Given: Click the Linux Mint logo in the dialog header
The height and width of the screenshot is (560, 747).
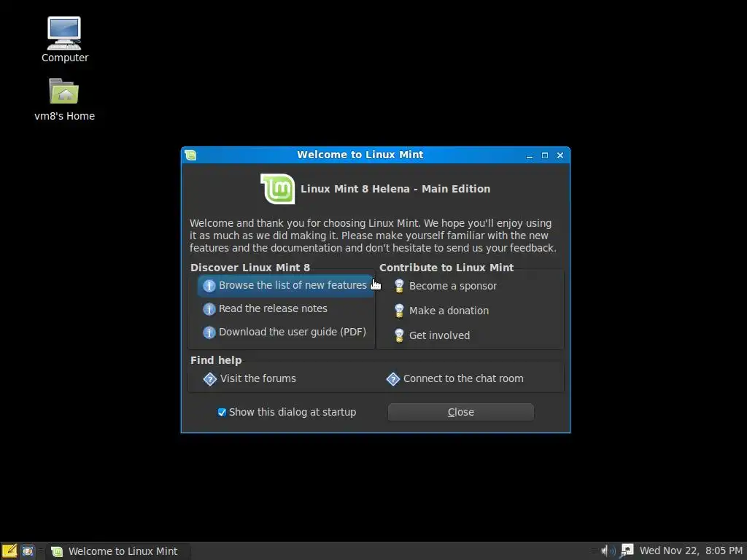Looking at the screenshot, I should tap(278, 189).
